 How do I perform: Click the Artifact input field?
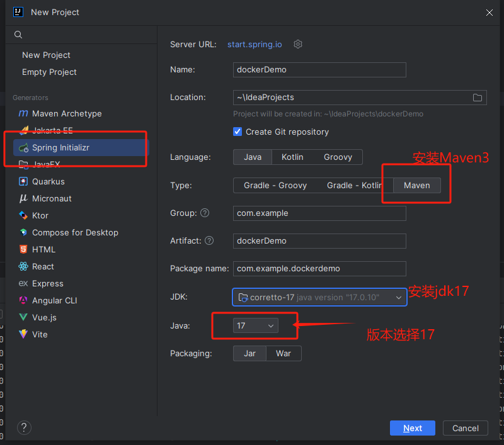(x=319, y=241)
